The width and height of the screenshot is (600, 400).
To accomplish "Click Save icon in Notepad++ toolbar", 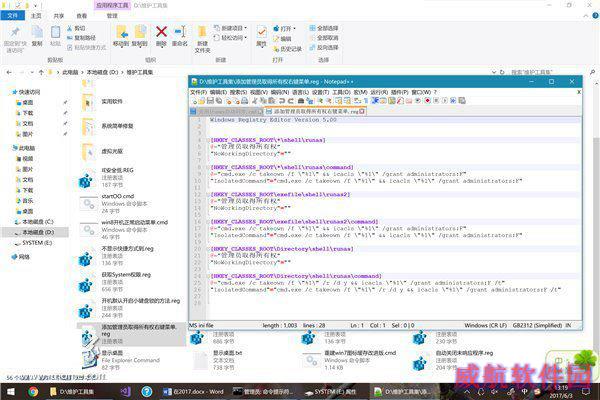I will click(210, 101).
